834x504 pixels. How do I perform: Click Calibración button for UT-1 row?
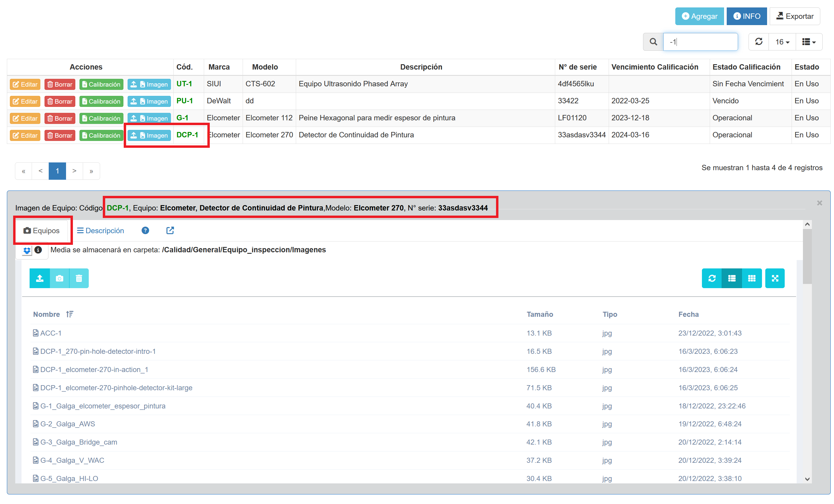(x=101, y=84)
